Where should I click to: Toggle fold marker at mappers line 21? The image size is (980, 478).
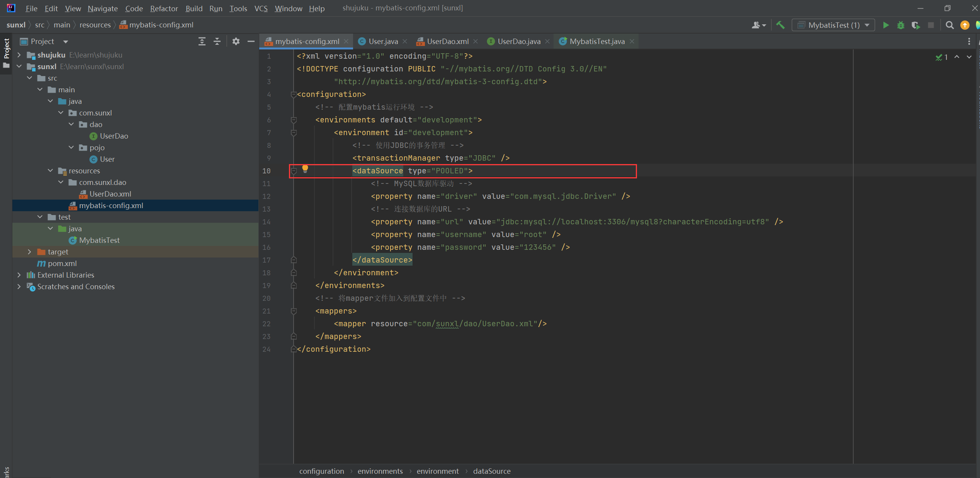294,311
